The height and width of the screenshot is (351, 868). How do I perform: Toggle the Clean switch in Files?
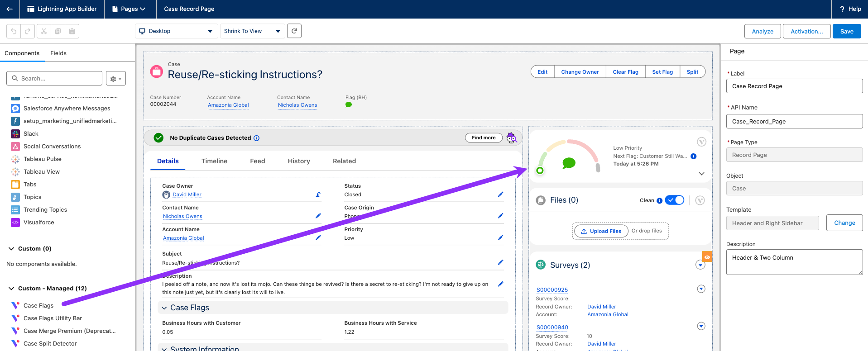pyautogui.click(x=675, y=200)
